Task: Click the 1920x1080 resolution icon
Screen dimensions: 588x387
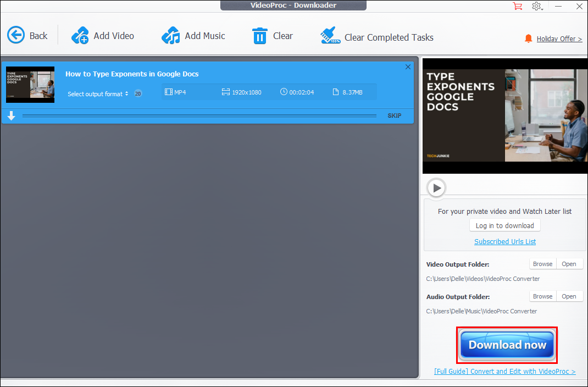Action: [225, 92]
